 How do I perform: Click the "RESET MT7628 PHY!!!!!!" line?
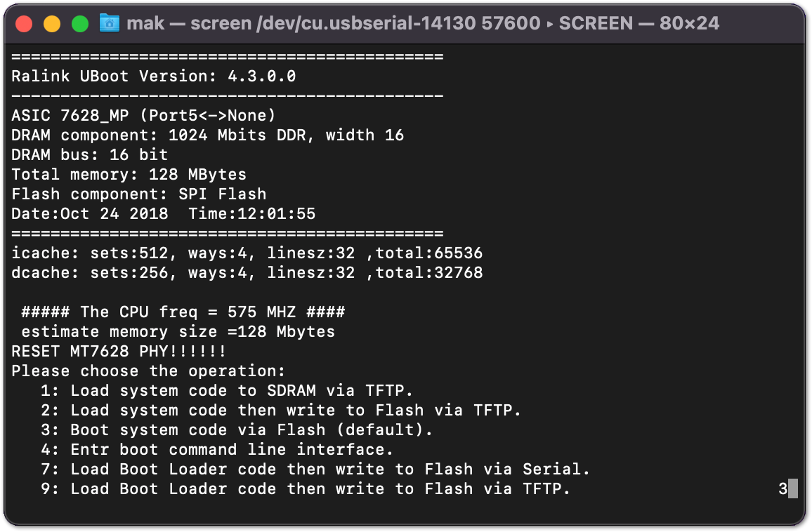pyautogui.click(x=119, y=351)
